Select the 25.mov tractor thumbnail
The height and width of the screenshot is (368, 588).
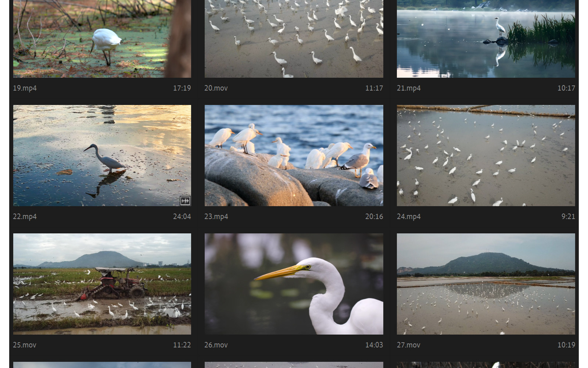click(x=102, y=284)
